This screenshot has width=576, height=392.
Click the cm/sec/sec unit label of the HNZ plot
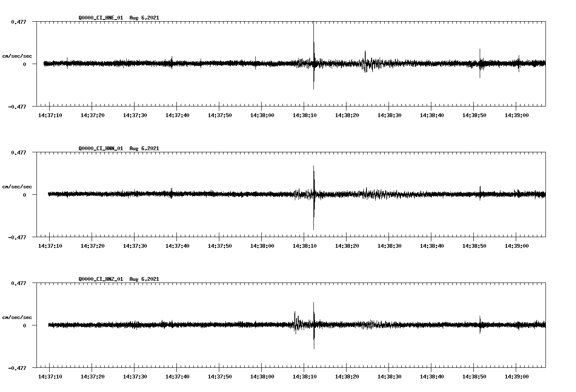click(17, 317)
